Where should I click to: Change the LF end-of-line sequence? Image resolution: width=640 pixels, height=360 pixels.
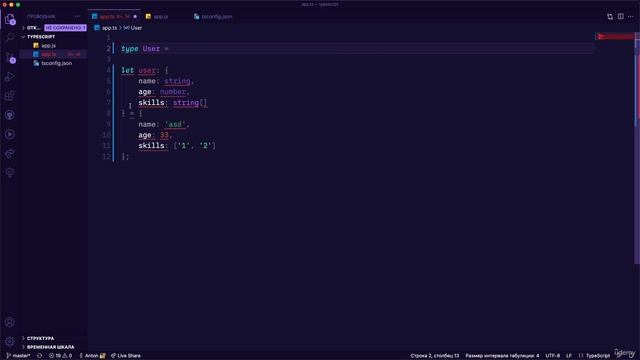569,356
